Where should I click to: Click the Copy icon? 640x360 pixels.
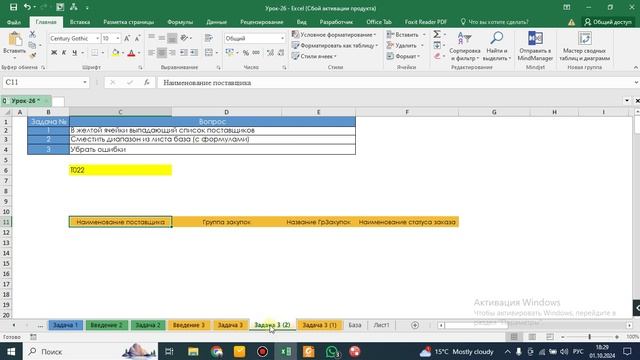[x=33, y=45]
